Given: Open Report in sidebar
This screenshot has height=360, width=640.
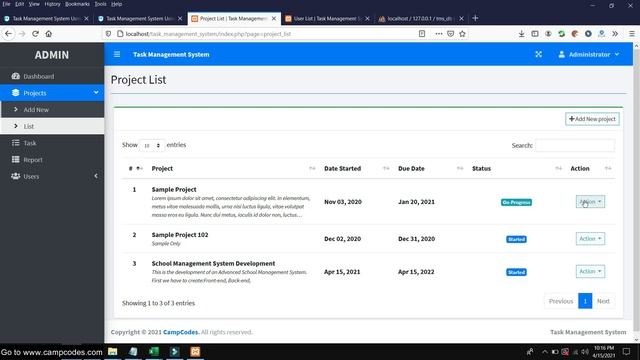Looking at the screenshot, I should (x=52, y=160).
